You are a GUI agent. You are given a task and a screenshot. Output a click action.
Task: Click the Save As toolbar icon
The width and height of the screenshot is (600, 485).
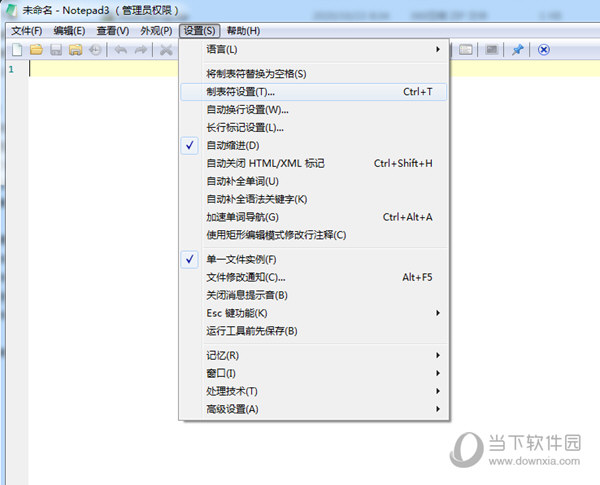(x=75, y=50)
